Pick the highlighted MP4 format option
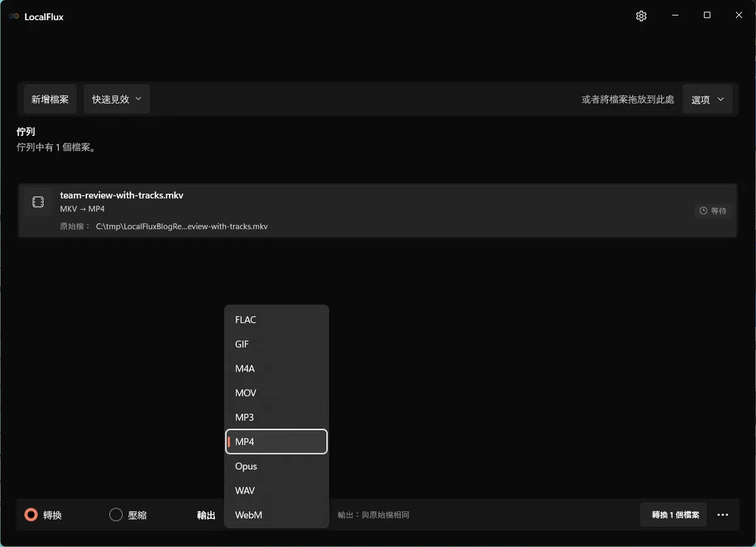 click(x=277, y=442)
